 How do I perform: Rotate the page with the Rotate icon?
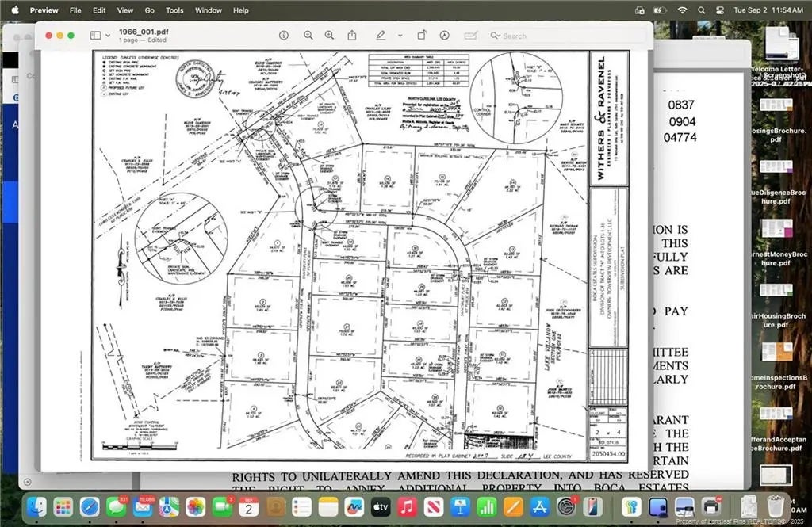[422, 36]
